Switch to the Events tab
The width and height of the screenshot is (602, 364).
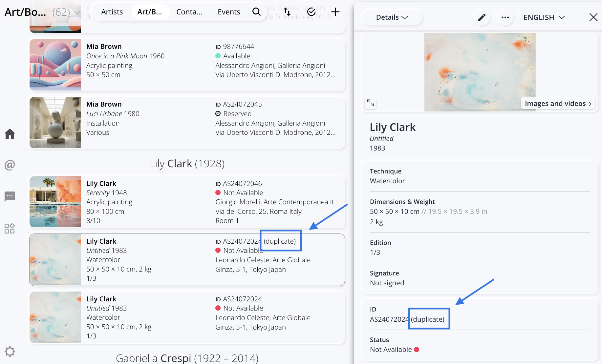(x=229, y=12)
